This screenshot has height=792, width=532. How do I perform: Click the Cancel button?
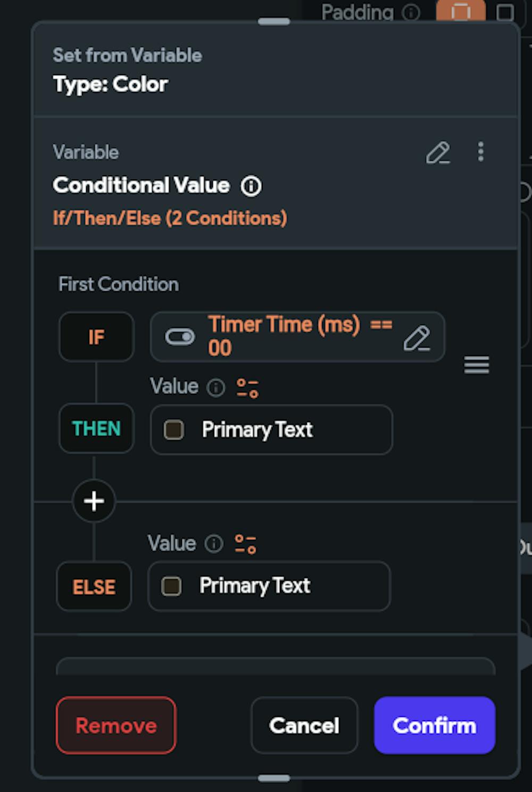click(304, 725)
